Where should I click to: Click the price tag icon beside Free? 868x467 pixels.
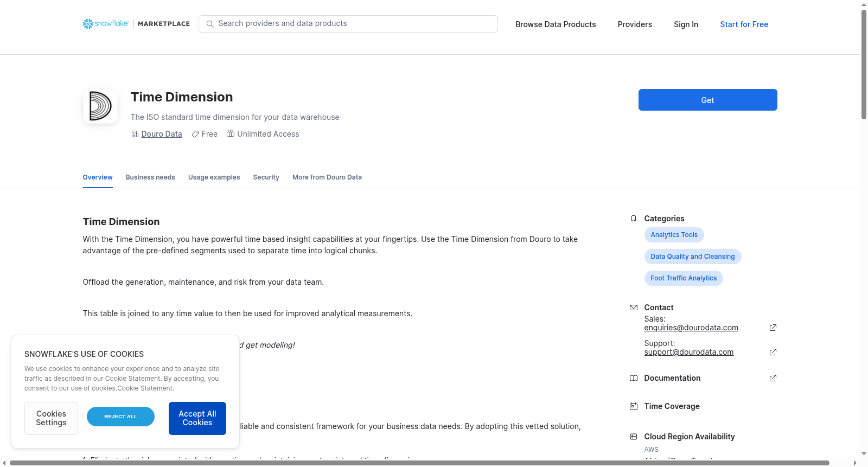[195, 134]
